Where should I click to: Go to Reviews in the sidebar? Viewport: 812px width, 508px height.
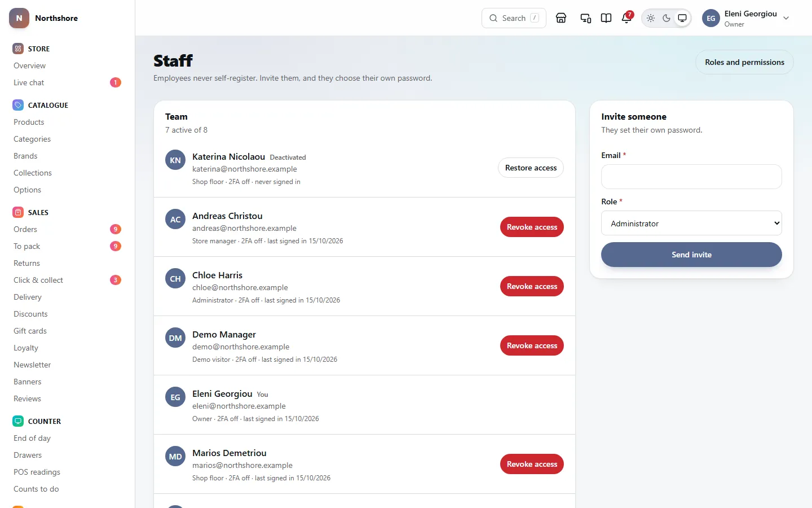[27, 398]
